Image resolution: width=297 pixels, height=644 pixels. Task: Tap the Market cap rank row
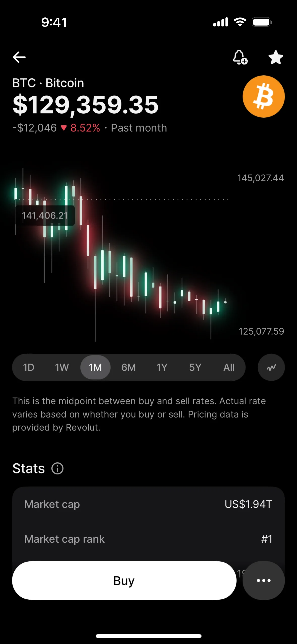click(x=148, y=539)
